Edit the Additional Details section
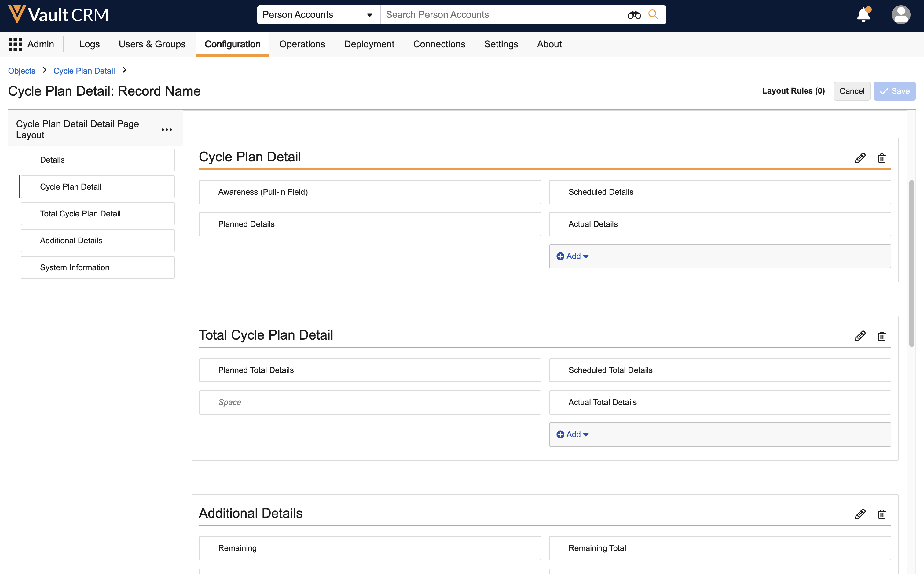This screenshot has width=924, height=575. coord(860,514)
